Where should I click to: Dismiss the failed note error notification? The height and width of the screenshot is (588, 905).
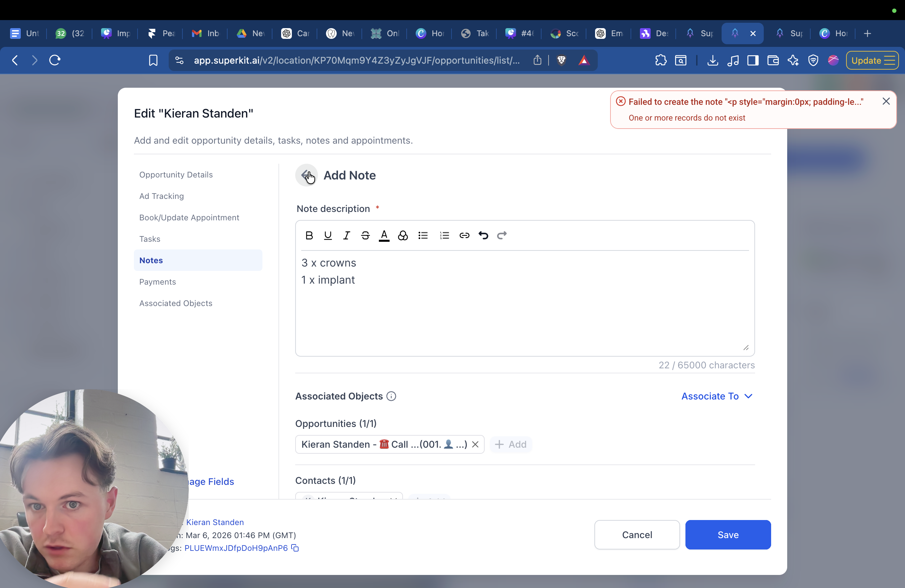886,101
